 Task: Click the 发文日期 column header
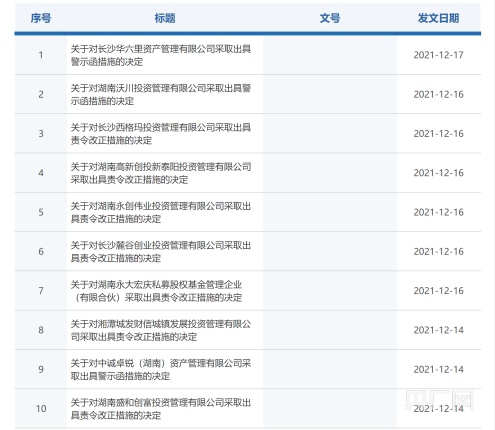(439, 18)
